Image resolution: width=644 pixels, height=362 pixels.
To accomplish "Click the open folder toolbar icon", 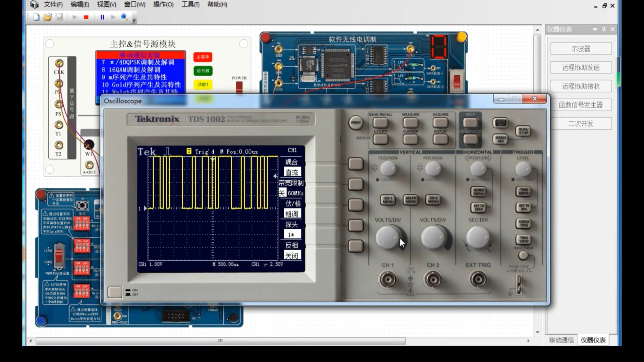I will 48,17.
